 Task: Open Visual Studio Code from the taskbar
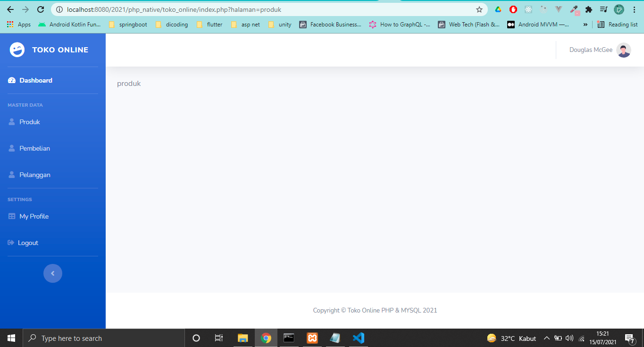click(x=358, y=338)
